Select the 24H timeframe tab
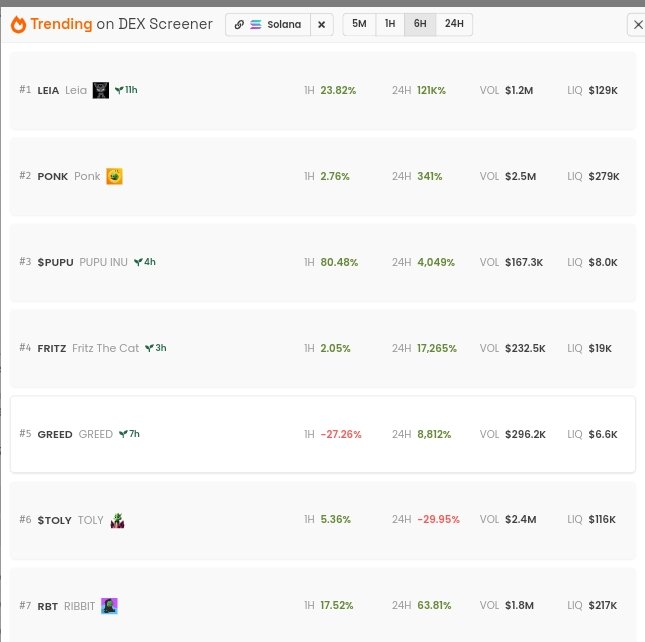 [x=454, y=24]
